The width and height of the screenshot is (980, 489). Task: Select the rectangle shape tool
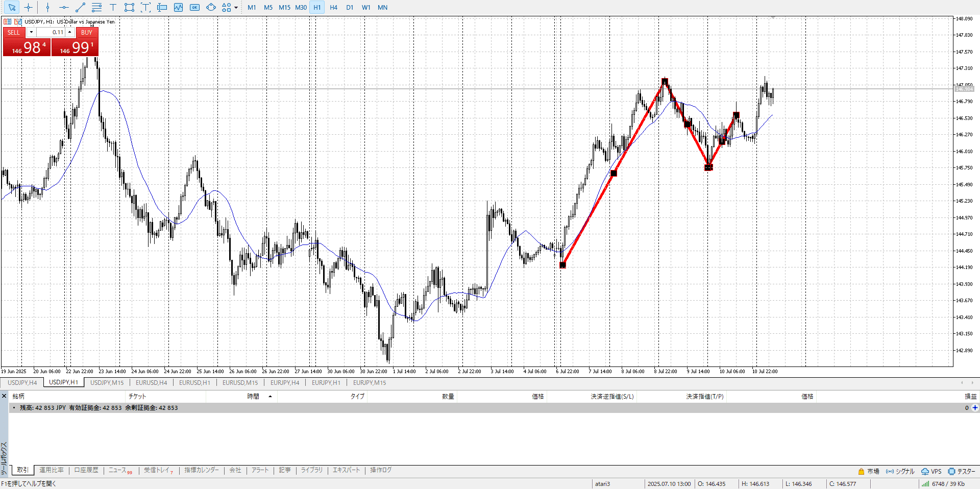[x=129, y=8]
